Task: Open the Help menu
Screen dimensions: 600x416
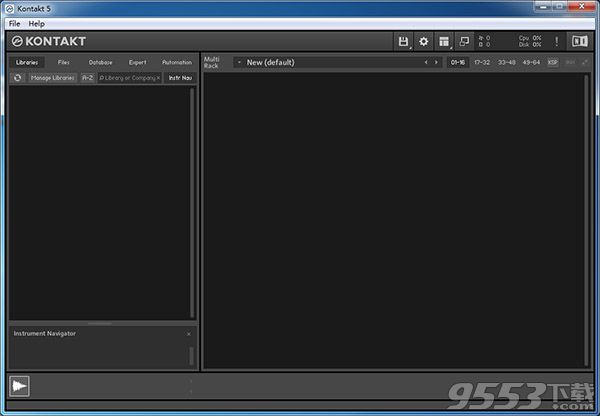Action: pyautogui.click(x=37, y=24)
